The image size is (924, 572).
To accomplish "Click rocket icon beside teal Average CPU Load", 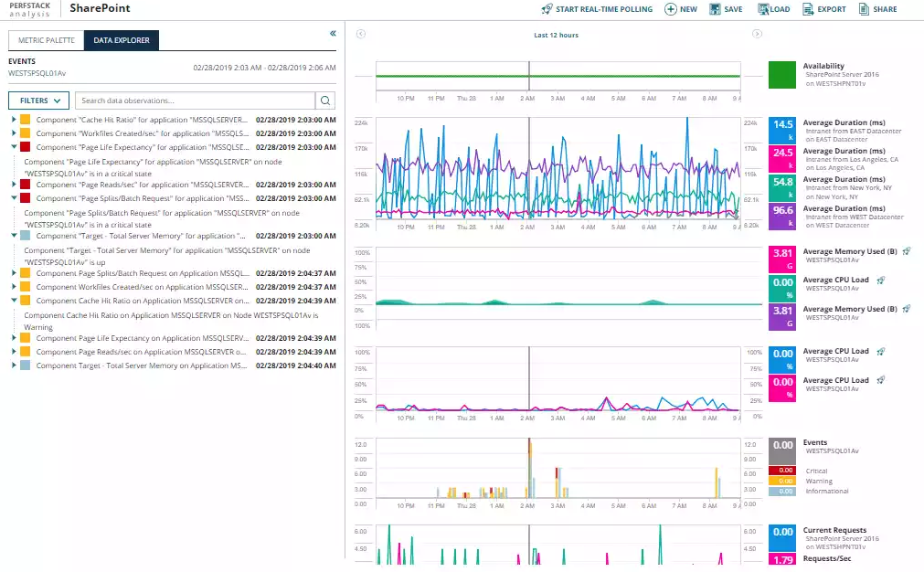I will tap(880, 281).
